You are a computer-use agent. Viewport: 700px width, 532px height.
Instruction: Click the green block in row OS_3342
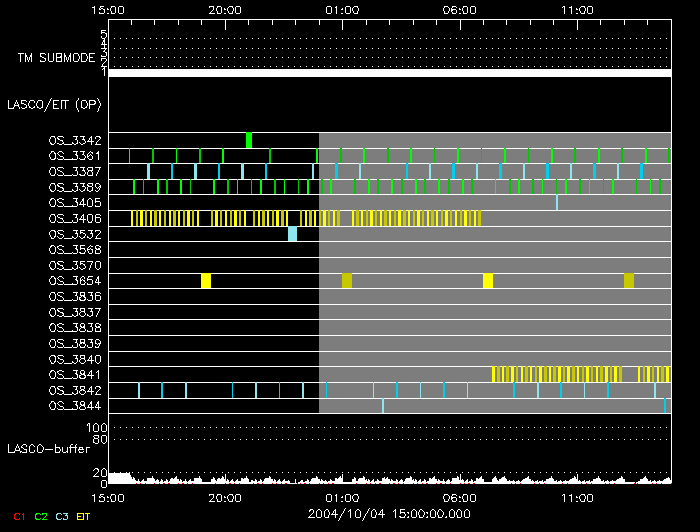(249, 140)
